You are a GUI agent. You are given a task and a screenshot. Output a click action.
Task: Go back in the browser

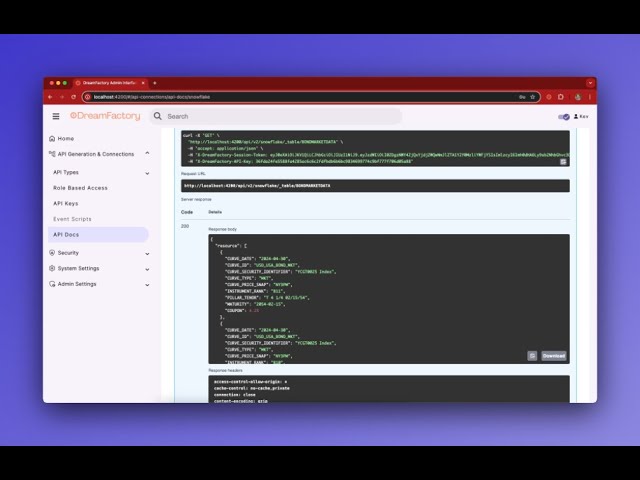[50, 97]
